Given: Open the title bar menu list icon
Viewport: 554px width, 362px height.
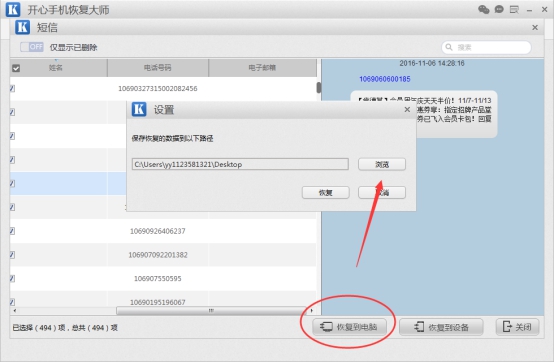Looking at the screenshot, I should tap(514, 10).
